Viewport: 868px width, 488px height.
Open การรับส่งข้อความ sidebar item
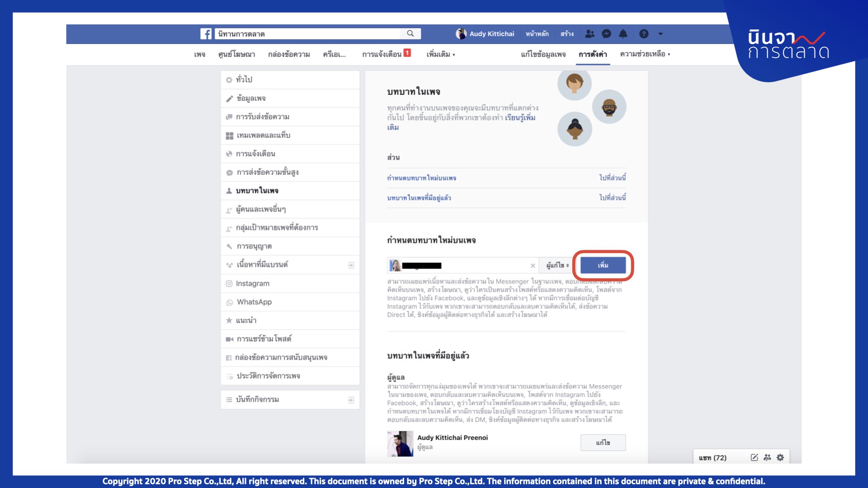tap(290, 117)
